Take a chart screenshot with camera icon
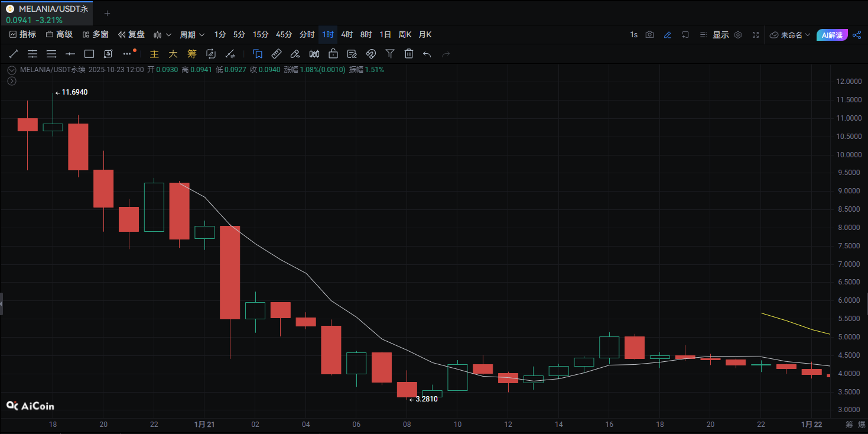Viewport: 868px width, 434px height. [x=649, y=35]
